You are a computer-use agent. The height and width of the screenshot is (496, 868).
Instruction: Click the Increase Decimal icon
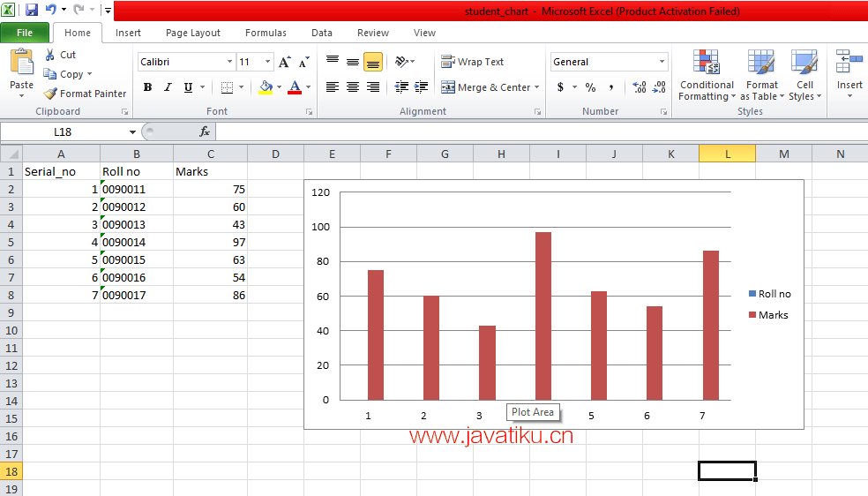click(640, 87)
